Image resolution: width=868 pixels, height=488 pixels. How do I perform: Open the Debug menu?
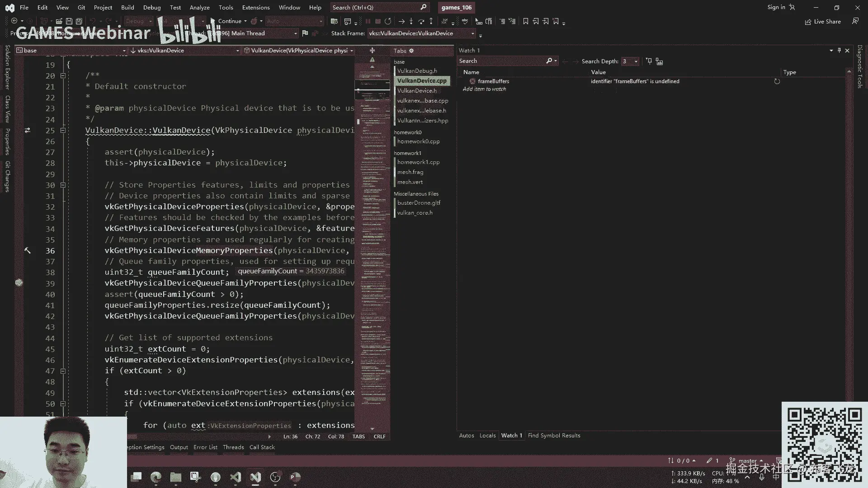tap(151, 7)
